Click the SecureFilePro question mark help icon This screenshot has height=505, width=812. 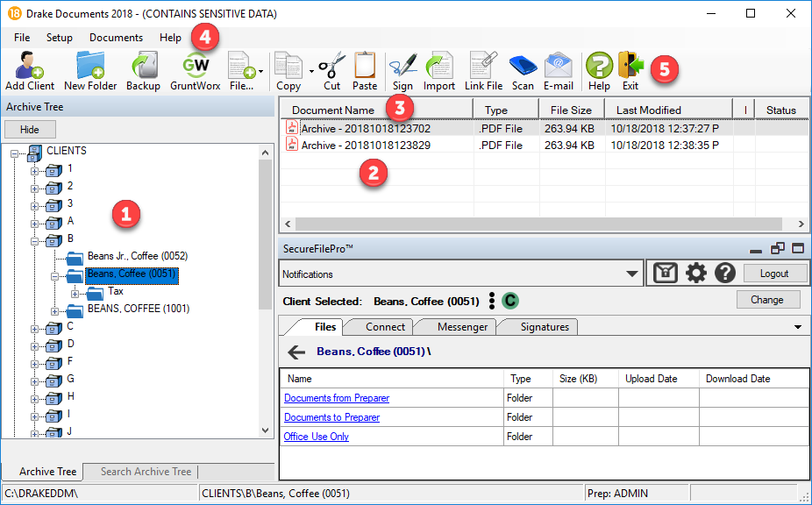pyautogui.click(x=725, y=273)
